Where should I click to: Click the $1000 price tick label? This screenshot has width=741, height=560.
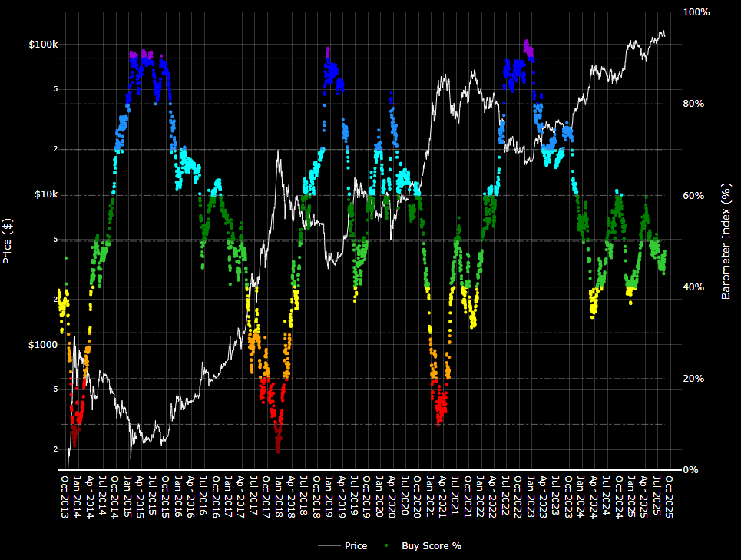point(43,344)
